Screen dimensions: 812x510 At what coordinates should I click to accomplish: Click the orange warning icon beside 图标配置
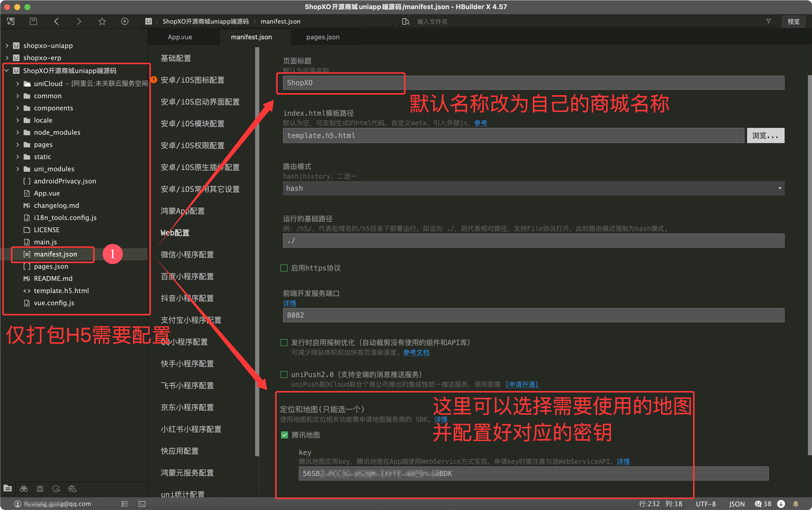coord(154,80)
